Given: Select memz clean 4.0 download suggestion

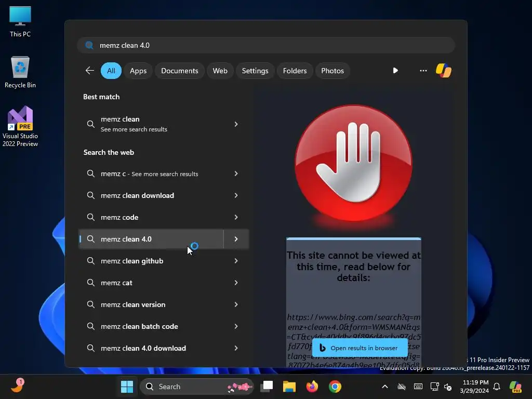Looking at the screenshot, I should 151,348.
